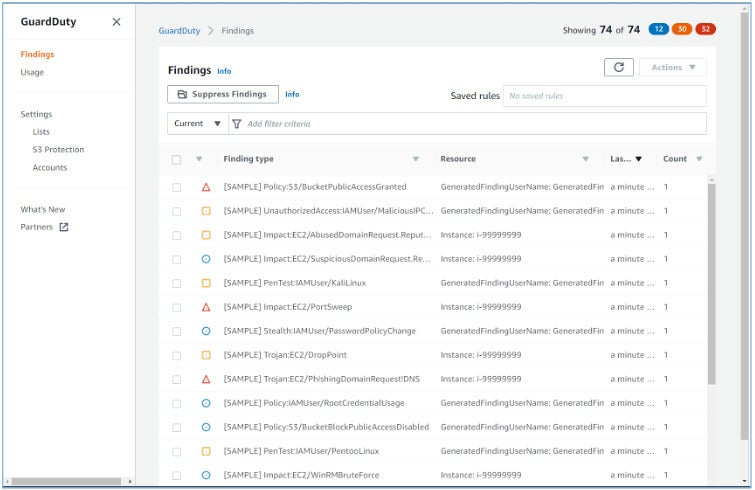Click the refresh findings icon button
Image resolution: width=755 pixels, height=490 pixels.
click(619, 67)
